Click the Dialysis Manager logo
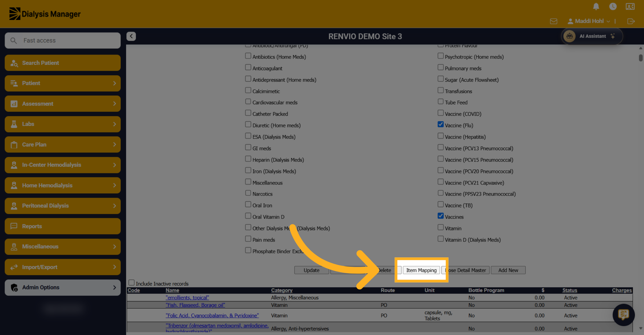Screen dimensions: 644x335 click(45, 14)
